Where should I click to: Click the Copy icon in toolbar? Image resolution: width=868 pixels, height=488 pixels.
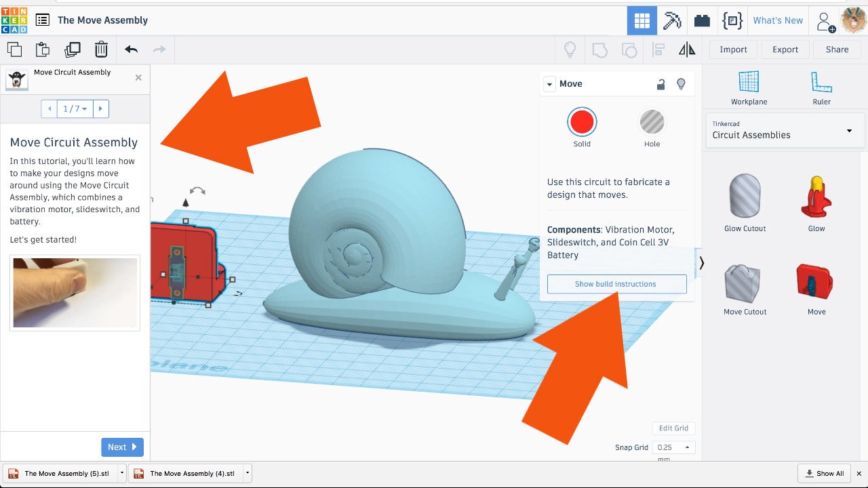[14, 49]
